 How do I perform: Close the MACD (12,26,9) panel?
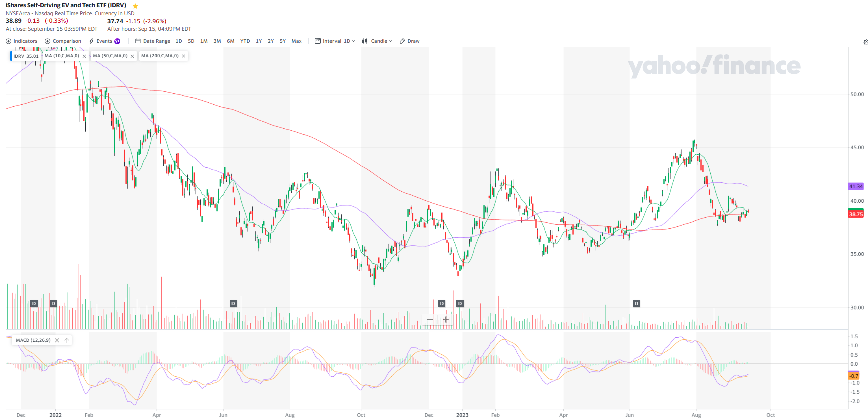point(57,340)
